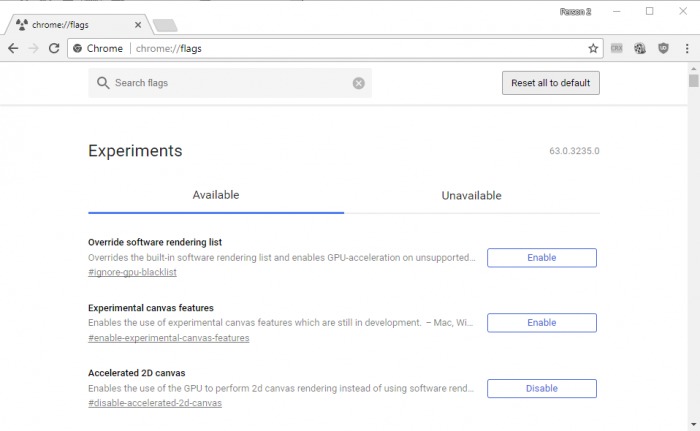This screenshot has height=431, width=700.
Task: Click the Override software rendering list title
Action: pyautogui.click(x=155, y=242)
